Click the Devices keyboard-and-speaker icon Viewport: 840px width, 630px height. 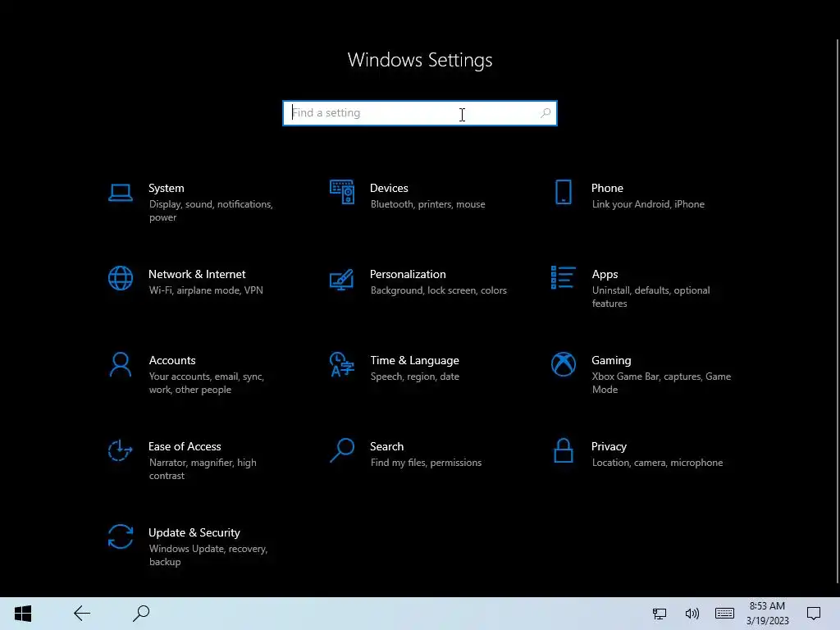pos(342,192)
